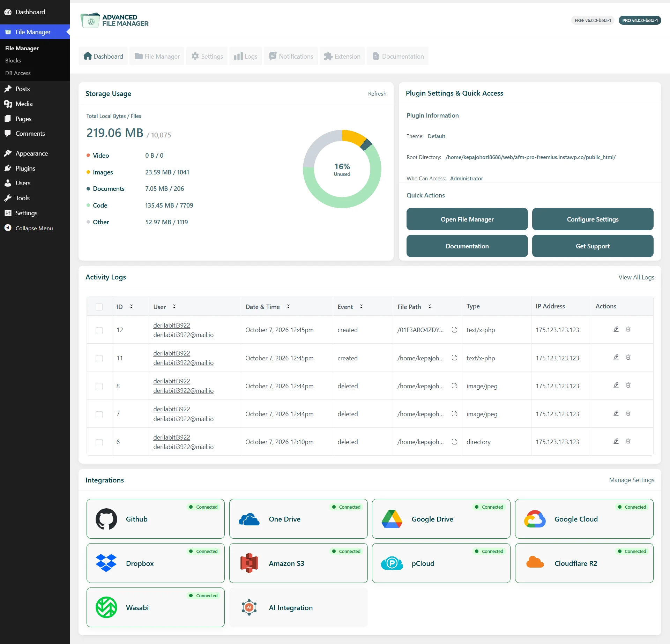Copy file path icon for log ID 8
The width and height of the screenshot is (670, 644).
pos(454,386)
